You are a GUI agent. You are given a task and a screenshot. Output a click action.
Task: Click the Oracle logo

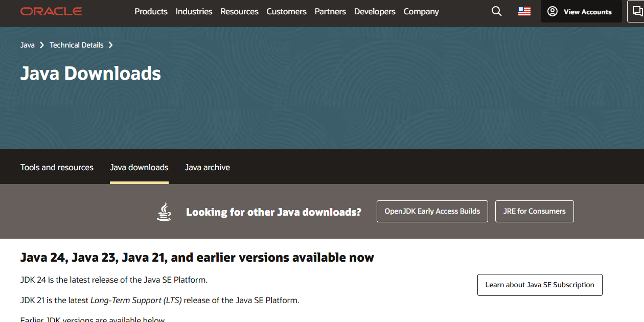point(51,11)
